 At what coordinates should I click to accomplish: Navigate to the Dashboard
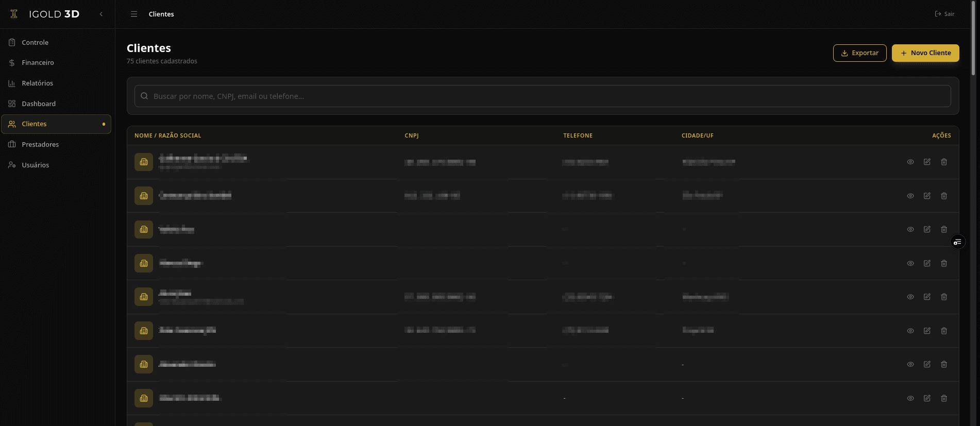click(56, 104)
